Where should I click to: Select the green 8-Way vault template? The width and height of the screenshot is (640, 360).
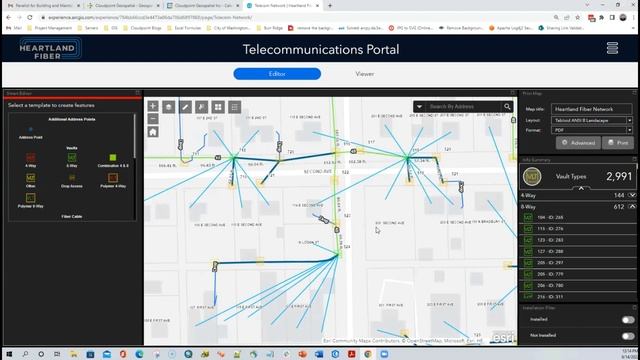[72, 160]
